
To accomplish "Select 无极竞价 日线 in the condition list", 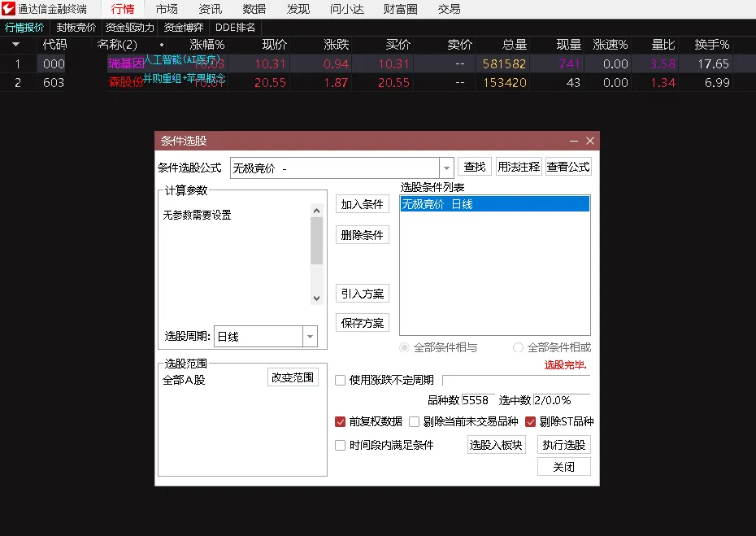I will (495, 204).
